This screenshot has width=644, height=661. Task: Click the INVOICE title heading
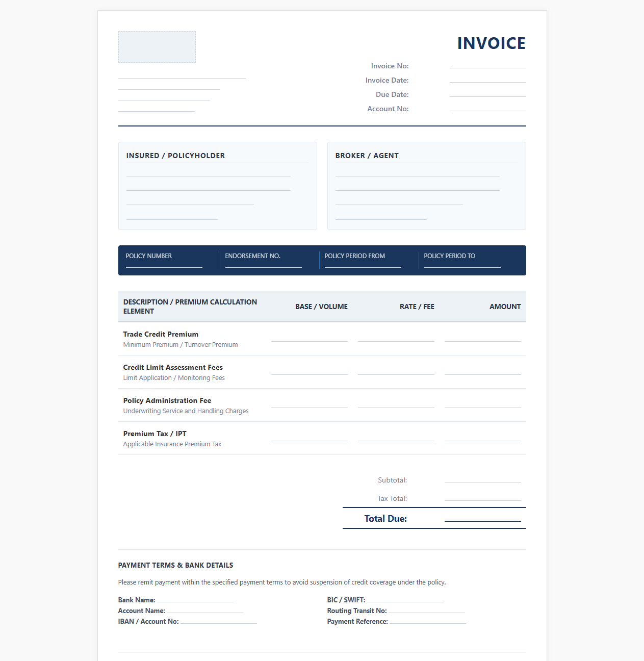(x=491, y=43)
